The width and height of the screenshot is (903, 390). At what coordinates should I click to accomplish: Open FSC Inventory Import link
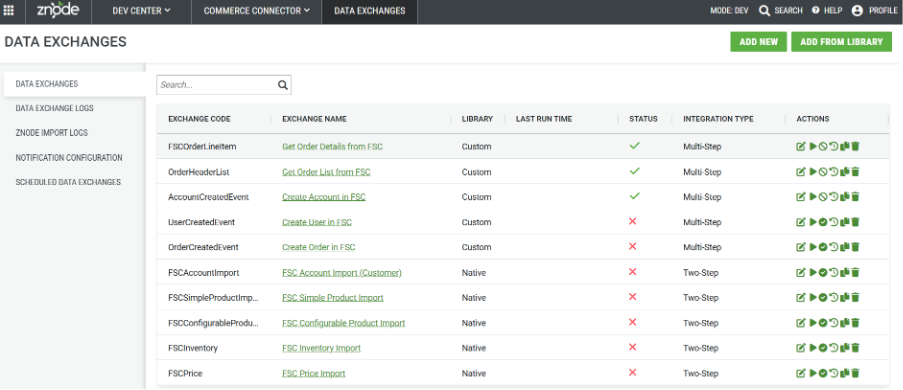pos(321,348)
